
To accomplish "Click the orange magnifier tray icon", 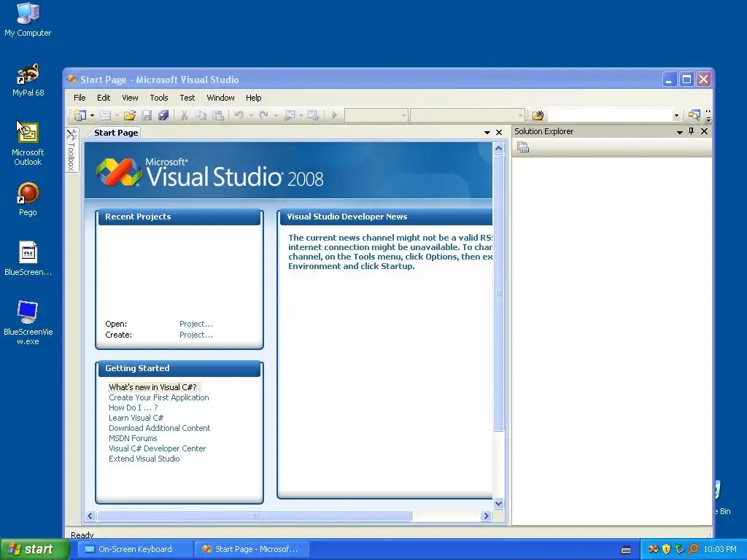I will [693, 549].
